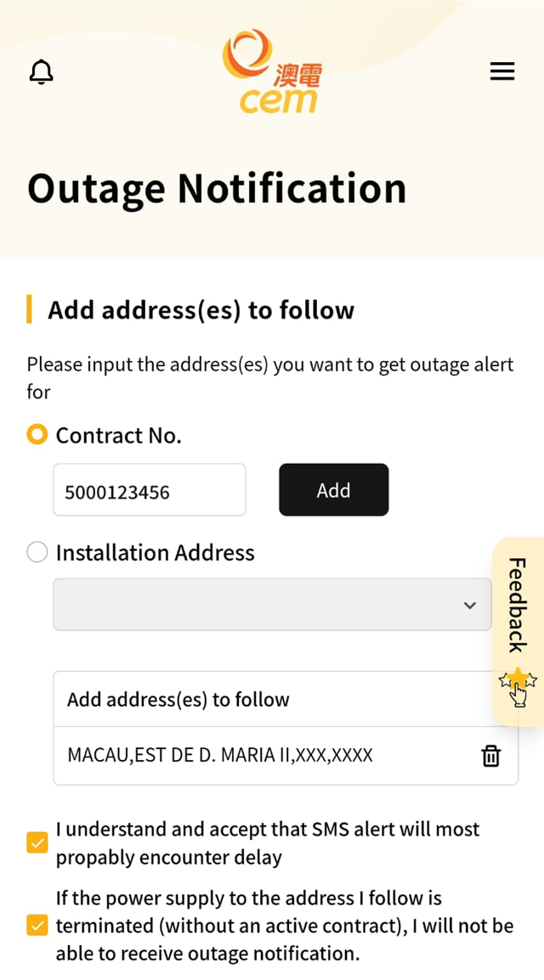Click the Add button

point(333,489)
